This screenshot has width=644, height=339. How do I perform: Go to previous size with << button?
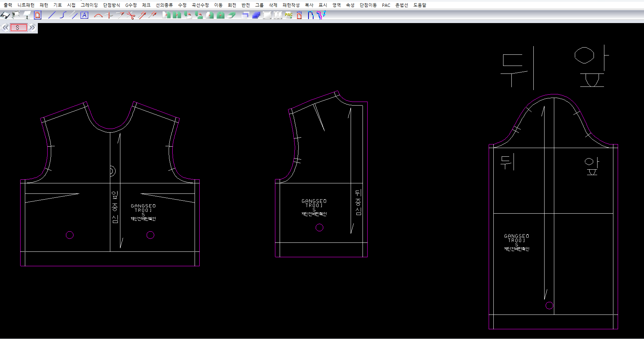(5, 28)
